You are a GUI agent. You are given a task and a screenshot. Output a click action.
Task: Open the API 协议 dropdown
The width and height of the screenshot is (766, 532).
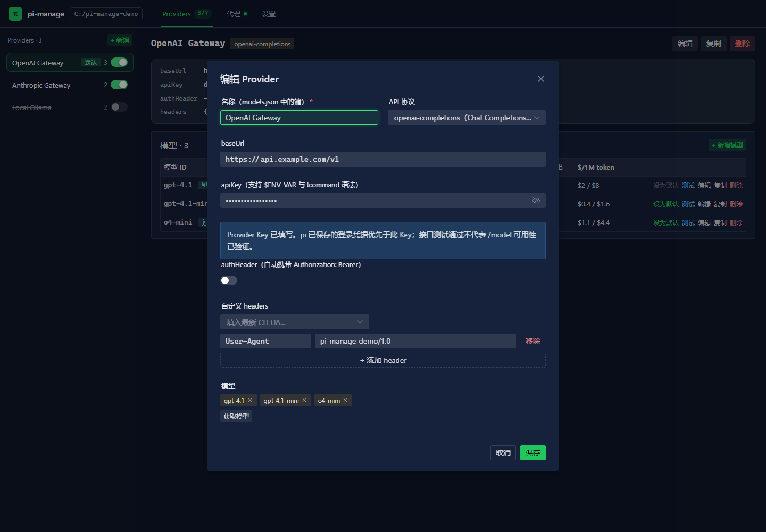[x=467, y=118]
